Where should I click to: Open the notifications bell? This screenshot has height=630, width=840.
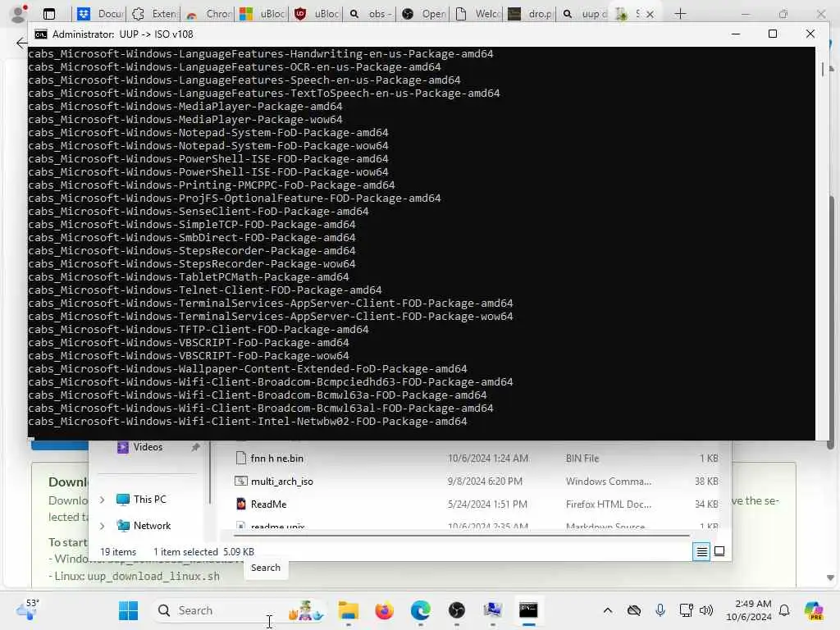tap(784, 610)
